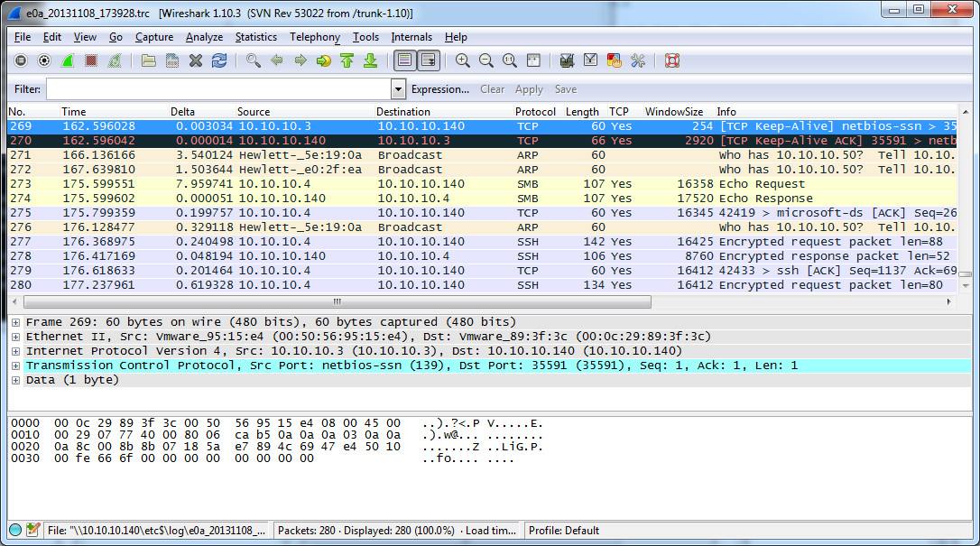Toggle auto scroll in live capture
Screen dimensions: 980x546
tap(429, 60)
